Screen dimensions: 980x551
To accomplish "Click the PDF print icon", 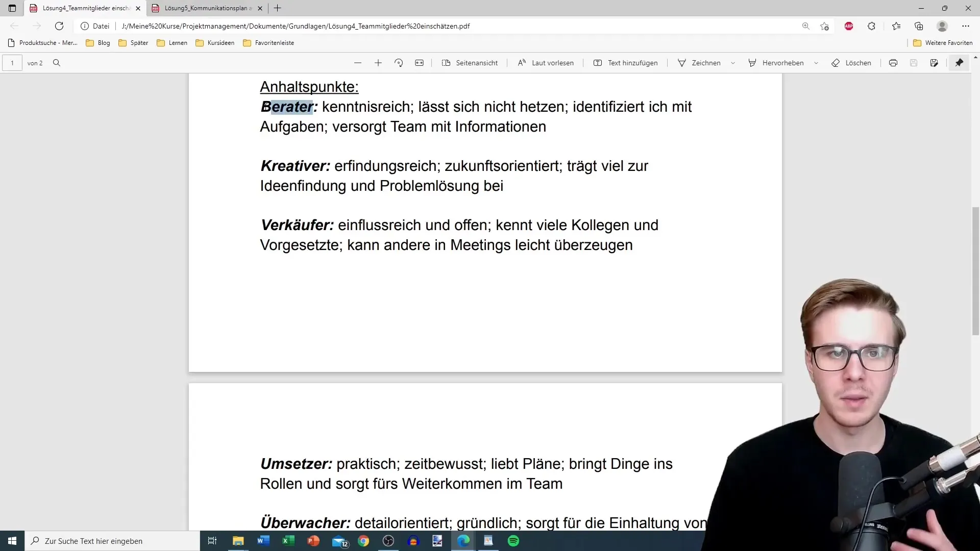I will [x=893, y=63].
